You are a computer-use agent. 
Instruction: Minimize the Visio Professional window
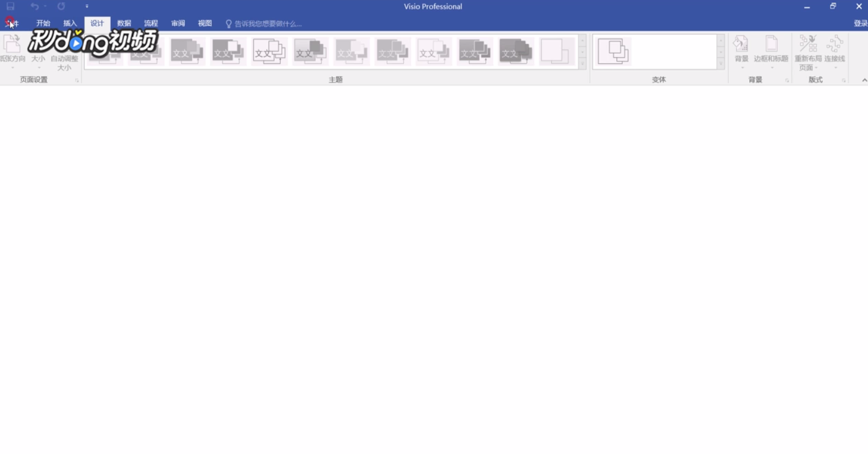pyautogui.click(x=807, y=6)
